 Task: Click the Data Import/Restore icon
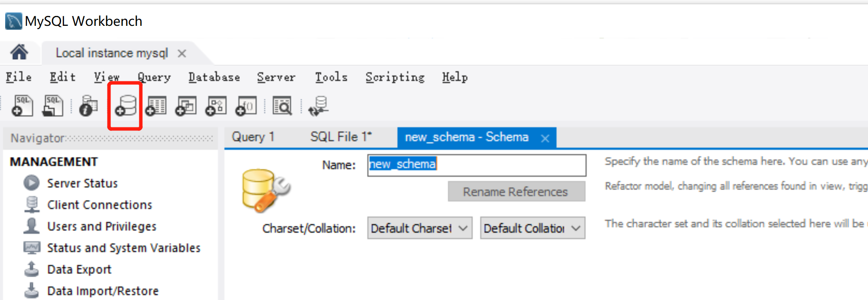[x=31, y=291]
